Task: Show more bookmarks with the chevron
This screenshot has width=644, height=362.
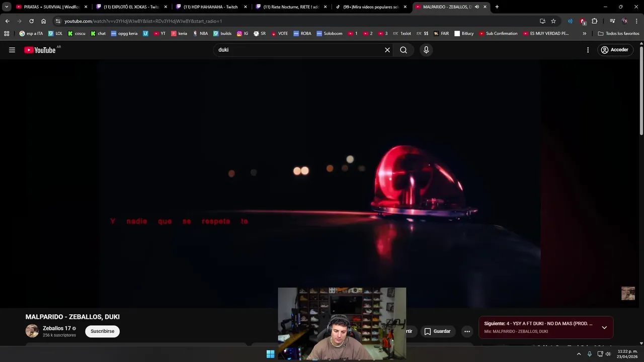Action: [584, 34]
